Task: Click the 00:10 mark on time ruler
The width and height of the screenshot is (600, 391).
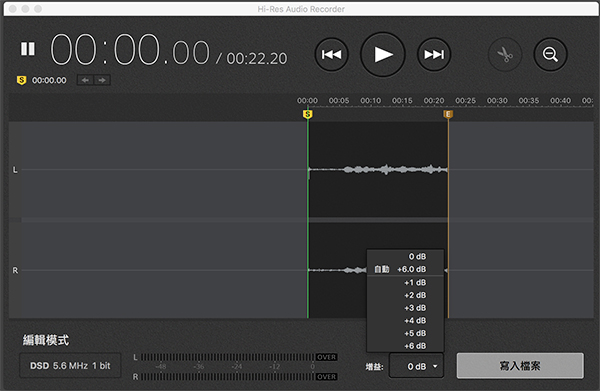Action: (x=370, y=101)
